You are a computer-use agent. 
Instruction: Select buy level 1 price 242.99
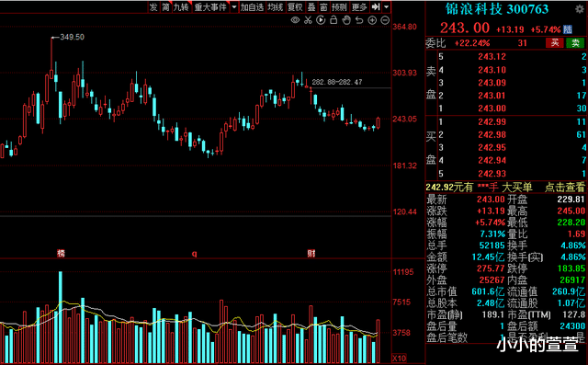click(492, 122)
